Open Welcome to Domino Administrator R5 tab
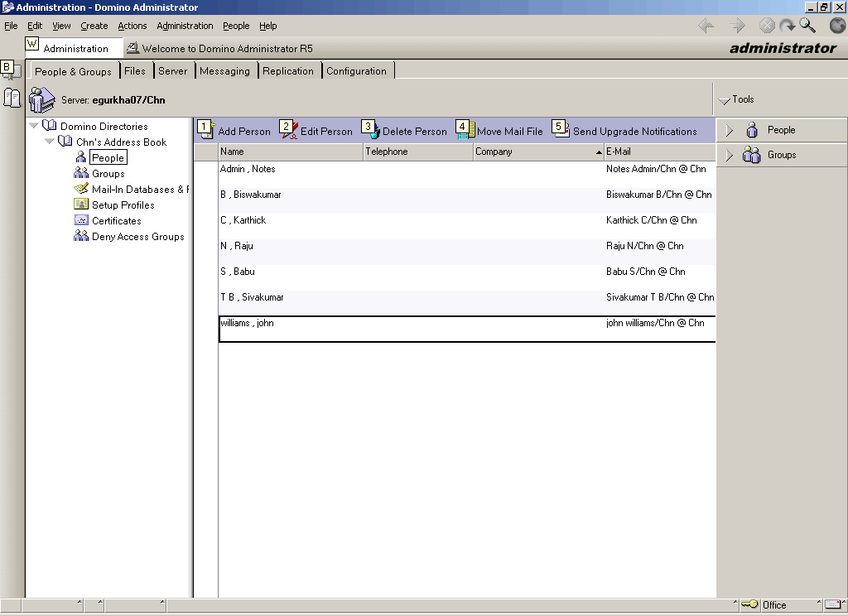Image resolution: width=848 pixels, height=616 pixels. 220,48
